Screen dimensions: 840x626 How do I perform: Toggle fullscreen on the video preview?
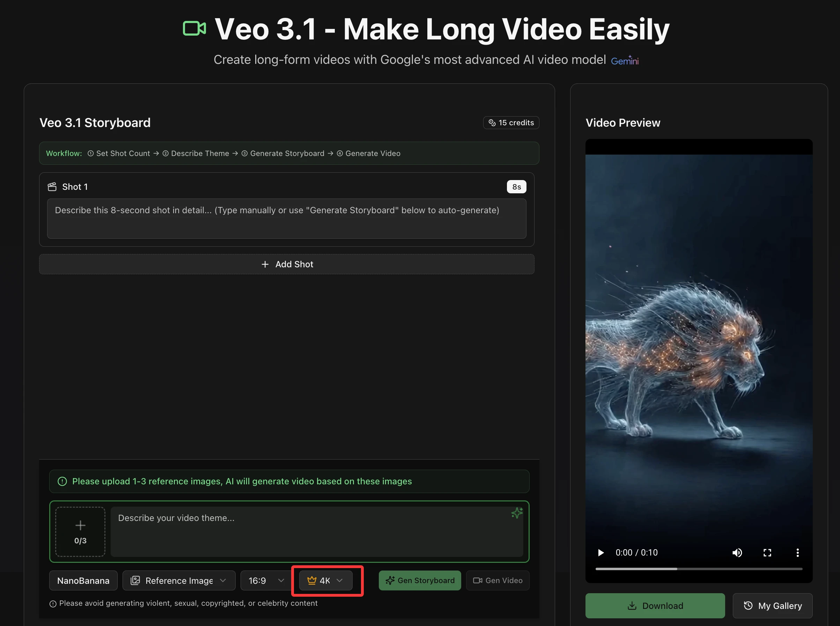pos(768,552)
